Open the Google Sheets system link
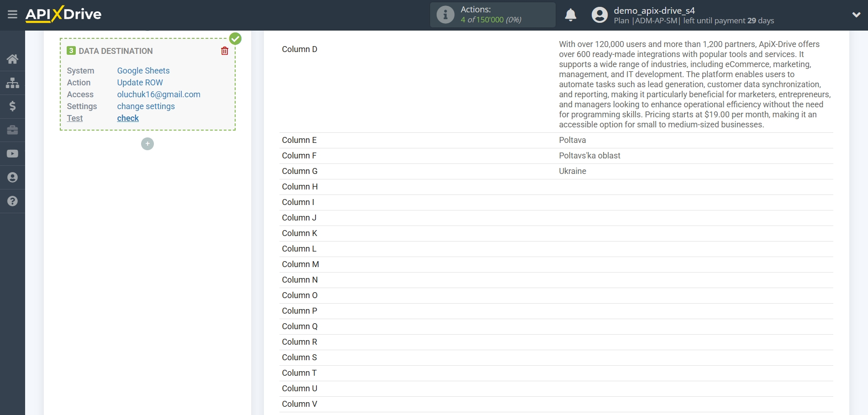Screen dimensions: 868x415 coord(143,71)
